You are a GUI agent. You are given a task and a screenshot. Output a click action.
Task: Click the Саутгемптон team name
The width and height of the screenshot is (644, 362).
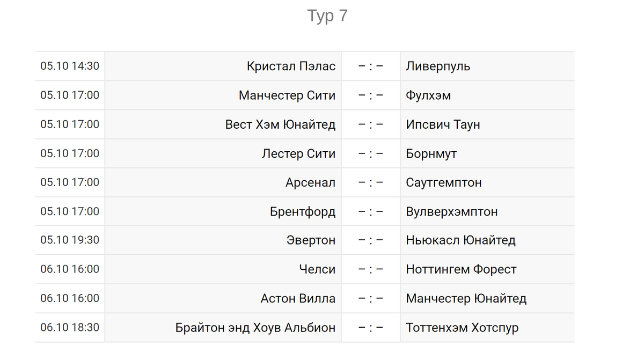(x=444, y=182)
